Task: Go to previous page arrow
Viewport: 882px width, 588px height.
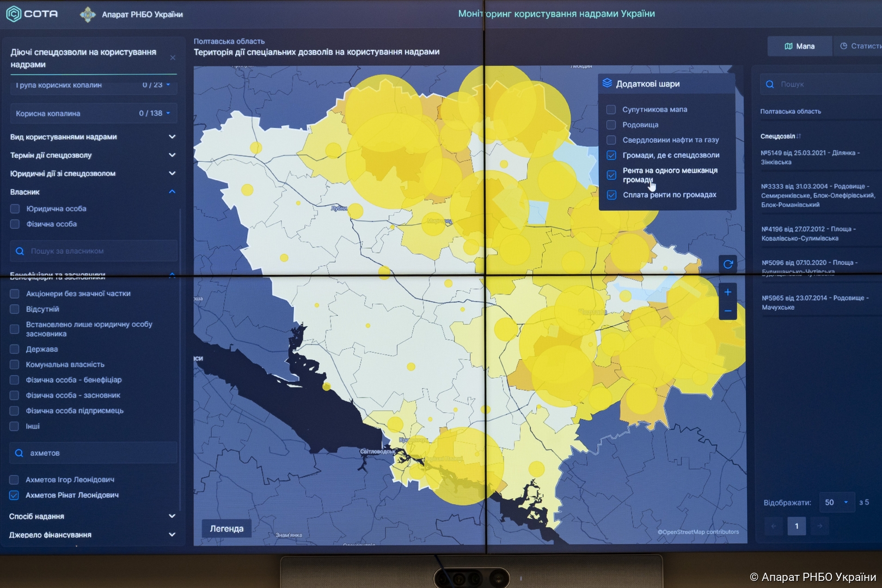Action: [x=774, y=526]
